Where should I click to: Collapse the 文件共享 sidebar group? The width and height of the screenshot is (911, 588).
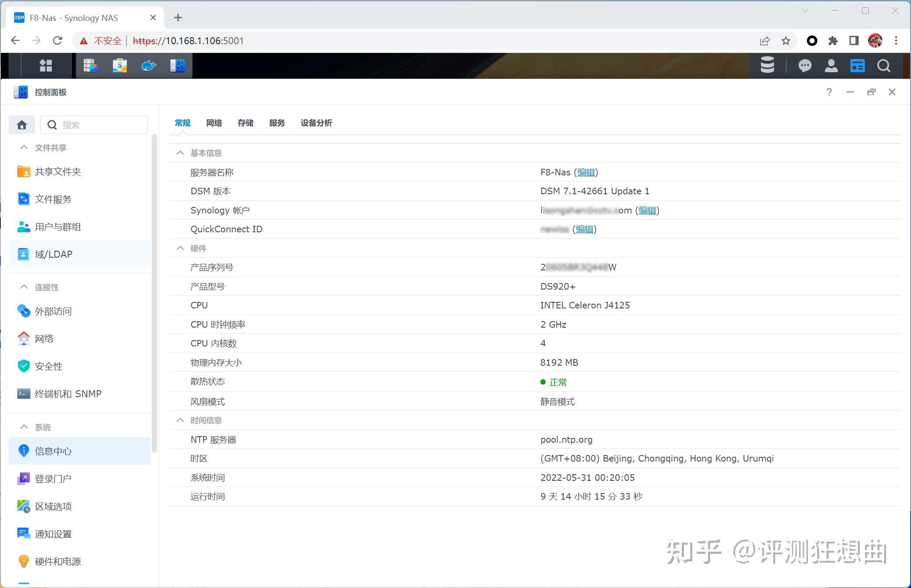tap(24, 147)
